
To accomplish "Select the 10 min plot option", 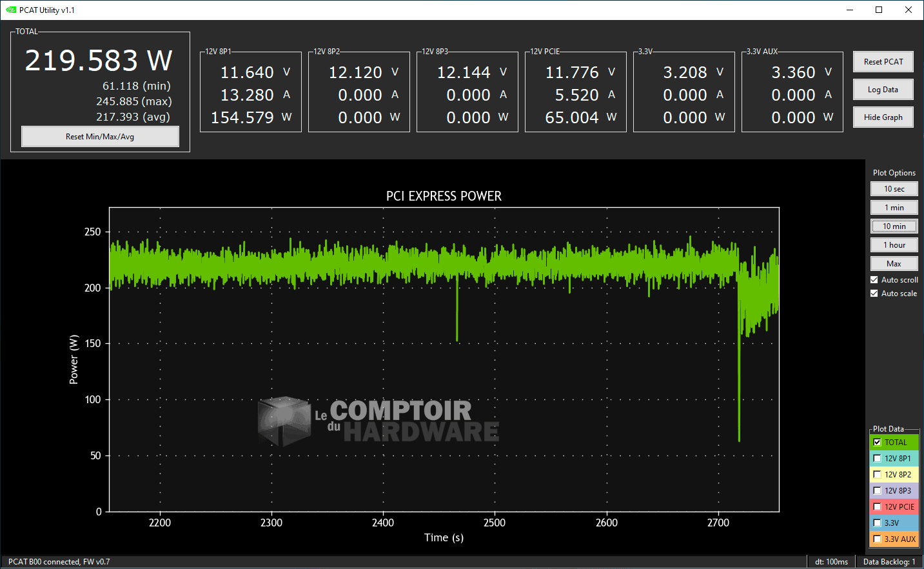I will pos(894,226).
